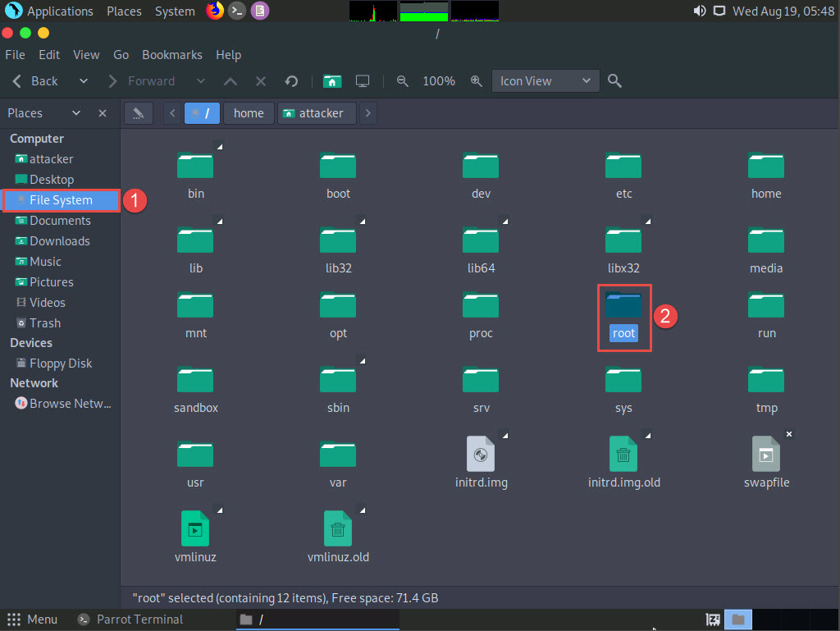Close the Places side pane
The image size is (840, 631).
[x=103, y=113]
